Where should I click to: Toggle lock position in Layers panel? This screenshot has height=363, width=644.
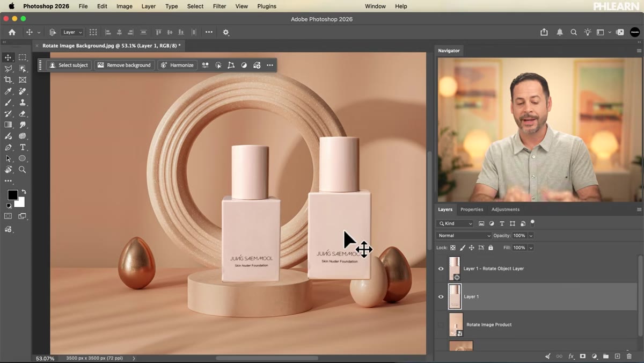click(x=471, y=248)
